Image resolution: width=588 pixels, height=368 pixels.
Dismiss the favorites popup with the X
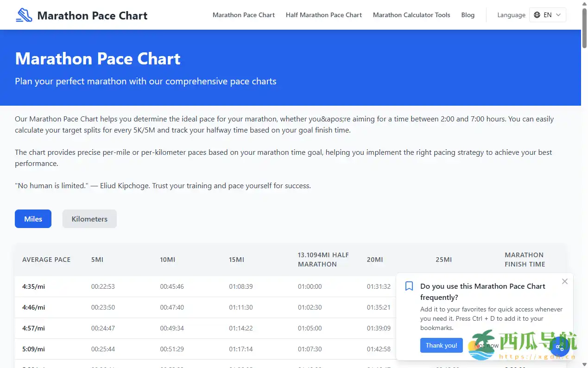(x=564, y=281)
